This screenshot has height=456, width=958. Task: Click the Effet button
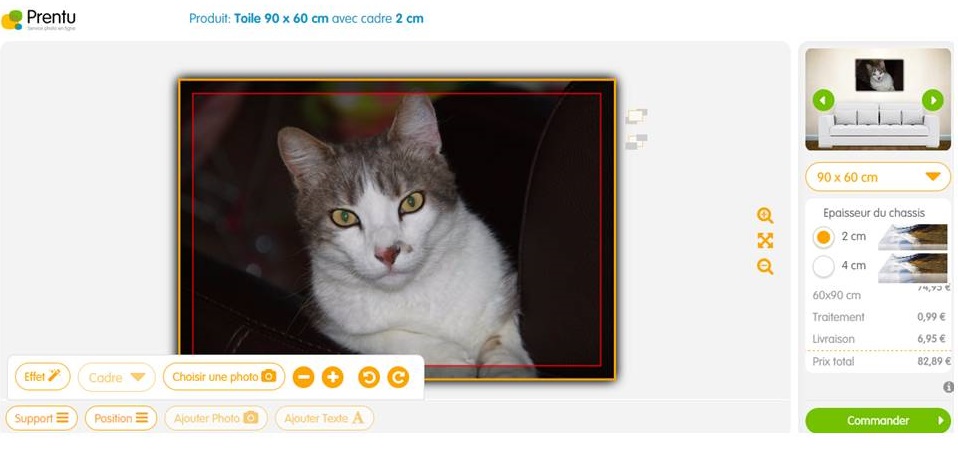click(43, 377)
